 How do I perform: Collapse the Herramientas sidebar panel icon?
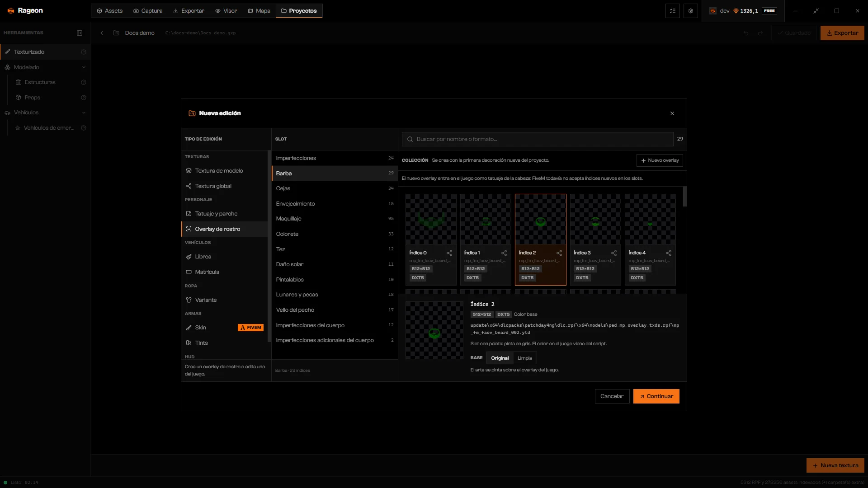tap(80, 33)
